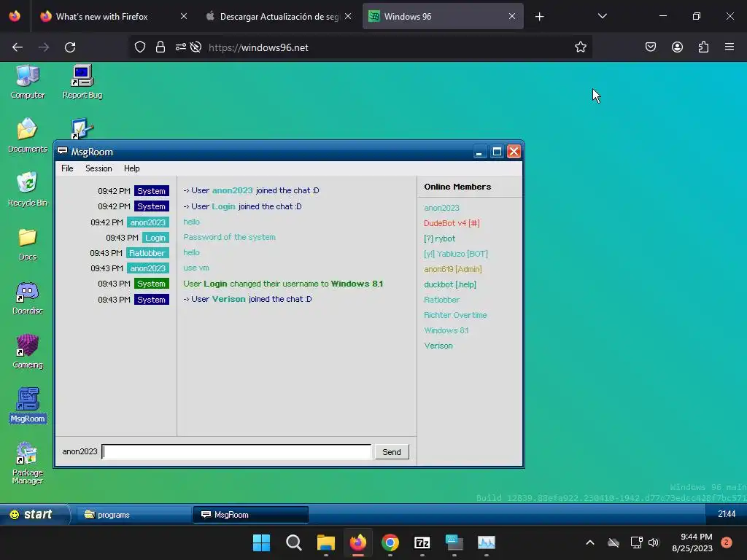747x560 pixels.
Task: Open the Docs folder icon
Action: coord(28,244)
